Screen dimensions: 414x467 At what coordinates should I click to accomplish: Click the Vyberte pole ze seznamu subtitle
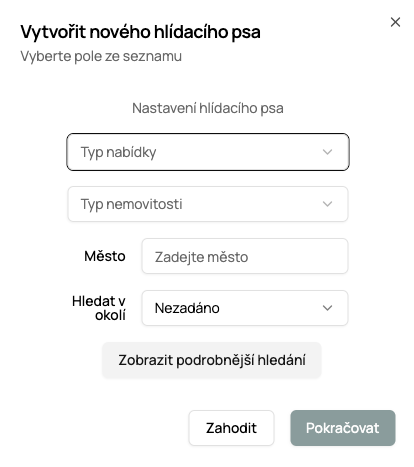tap(101, 56)
